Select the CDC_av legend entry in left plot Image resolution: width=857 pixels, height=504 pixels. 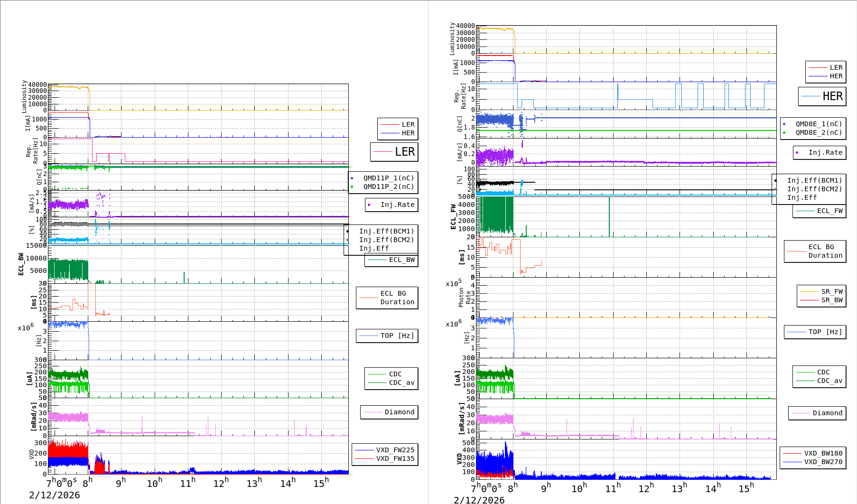pyautogui.click(x=401, y=383)
